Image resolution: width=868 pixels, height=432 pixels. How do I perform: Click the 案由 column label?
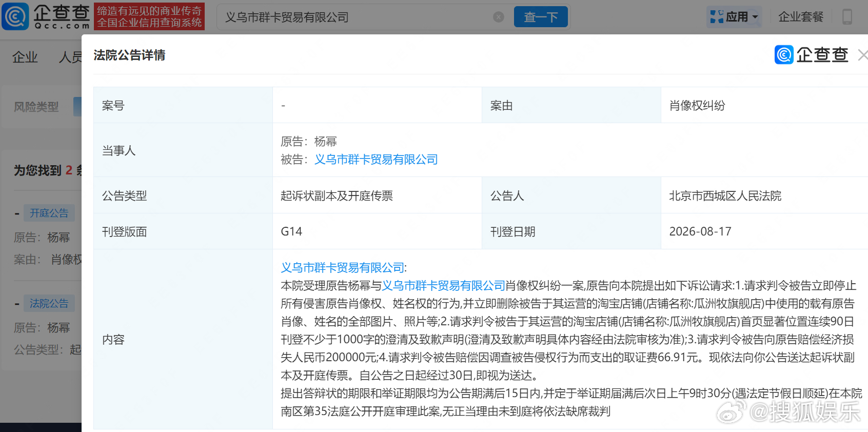502,105
